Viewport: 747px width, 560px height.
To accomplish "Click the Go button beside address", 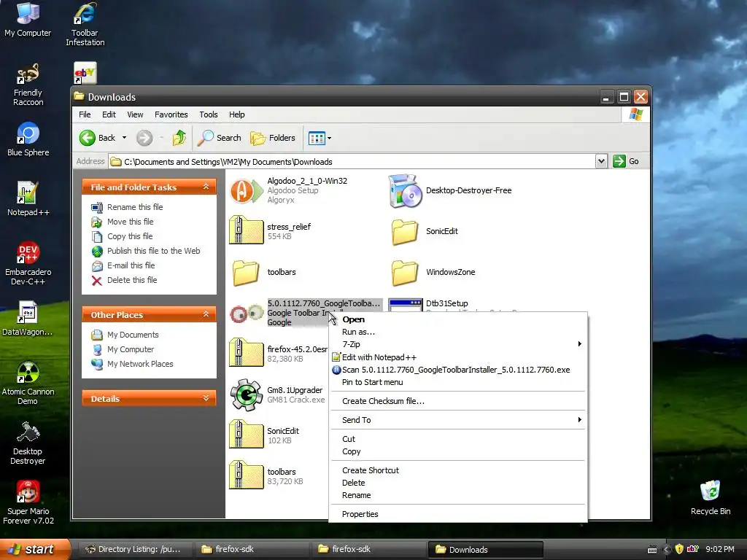I will tap(627, 161).
